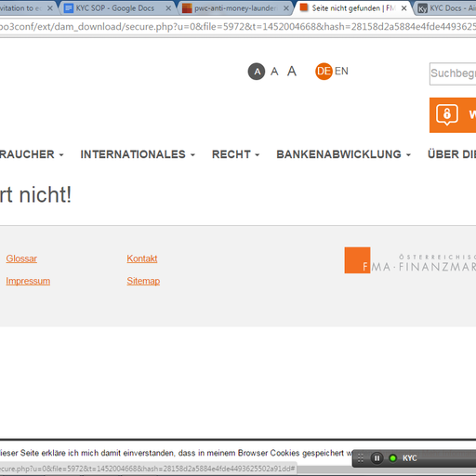Viewport: 476px width, 476px height.
Task: Expand the INTERNATIONALES menu
Action: pos(138,154)
